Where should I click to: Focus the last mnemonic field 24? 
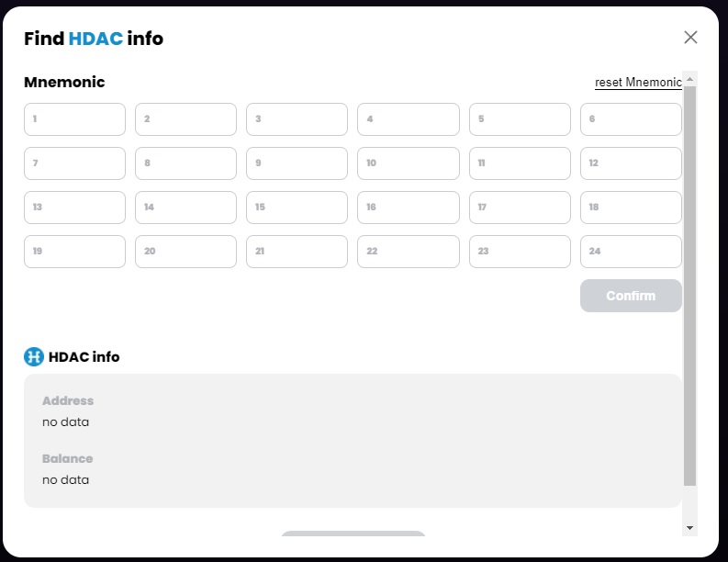point(631,252)
